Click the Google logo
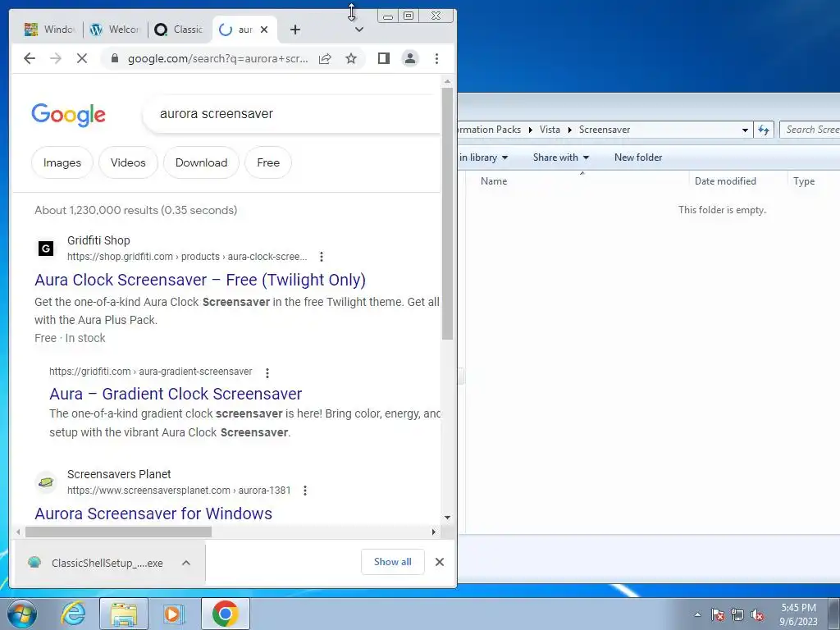The height and width of the screenshot is (630, 840). [69, 114]
